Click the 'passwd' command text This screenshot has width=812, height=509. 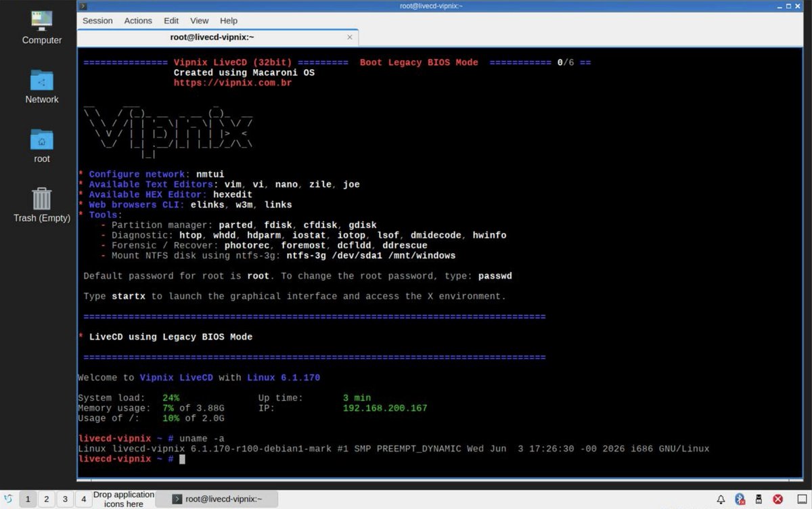[495, 275]
